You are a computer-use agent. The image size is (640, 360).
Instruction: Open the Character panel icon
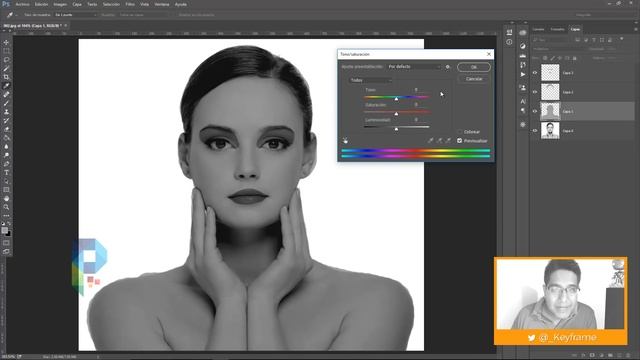(523, 101)
